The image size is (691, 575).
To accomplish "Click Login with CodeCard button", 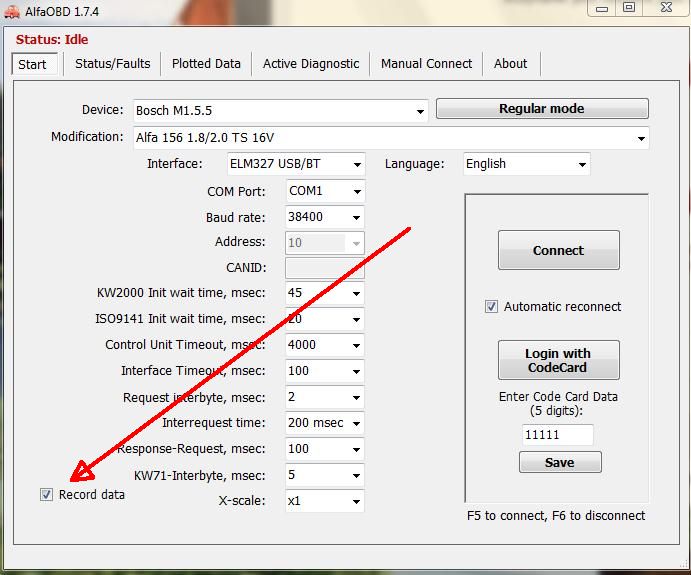I will [559, 360].
